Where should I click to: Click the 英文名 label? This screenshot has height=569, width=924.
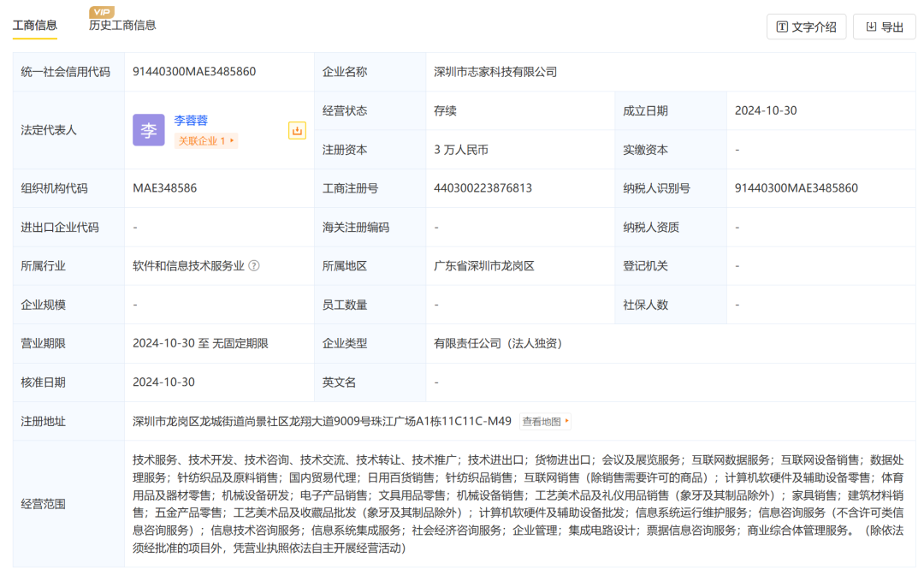click(339, 382)
